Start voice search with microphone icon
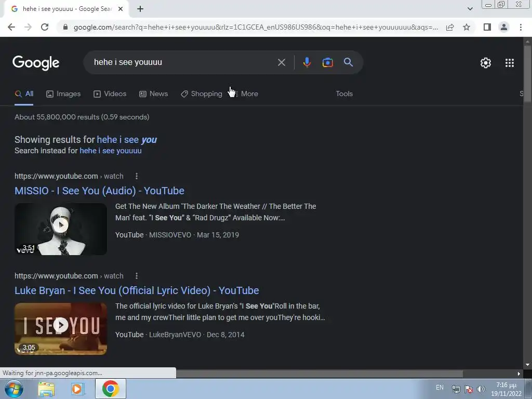Image resolution: width=532 pixels, height=399 pixels. pyautogui.click(x=307, y=62)
